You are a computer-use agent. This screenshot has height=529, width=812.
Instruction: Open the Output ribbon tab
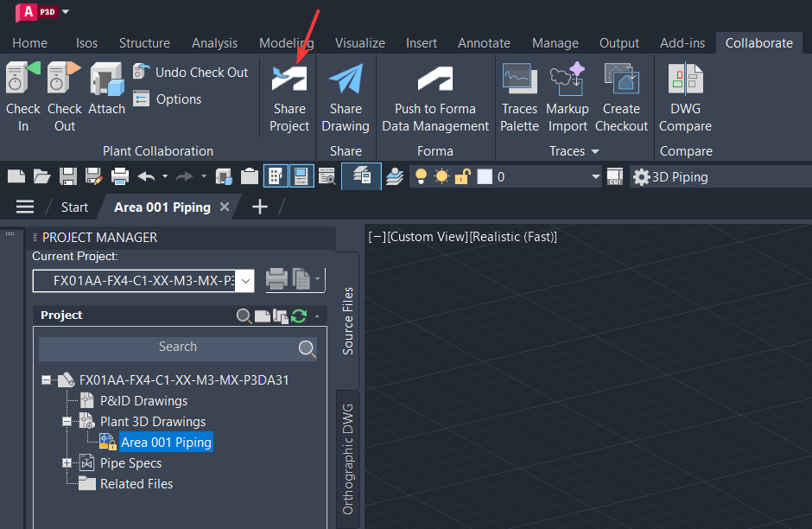[x=619, y=43]
